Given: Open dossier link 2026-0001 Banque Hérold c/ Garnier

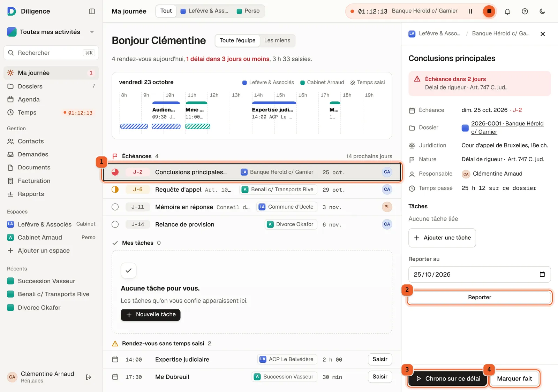Looking at the screenshot, I should point(507,128).
